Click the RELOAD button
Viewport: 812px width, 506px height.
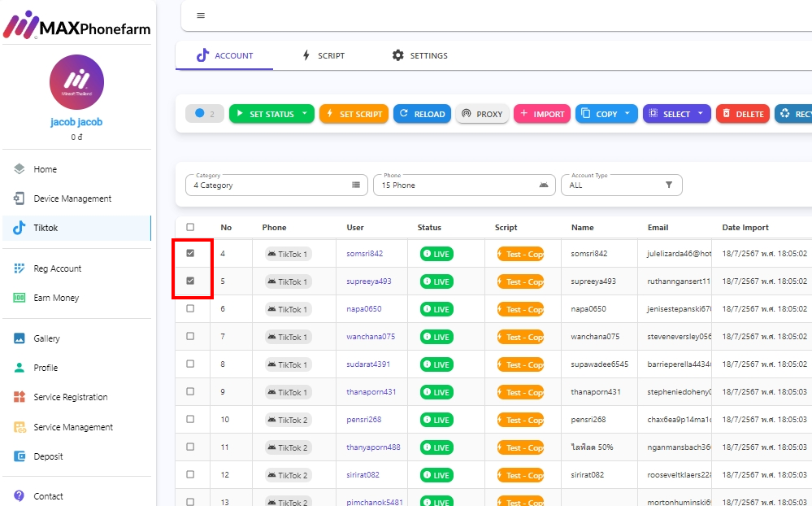pos(422,114)
